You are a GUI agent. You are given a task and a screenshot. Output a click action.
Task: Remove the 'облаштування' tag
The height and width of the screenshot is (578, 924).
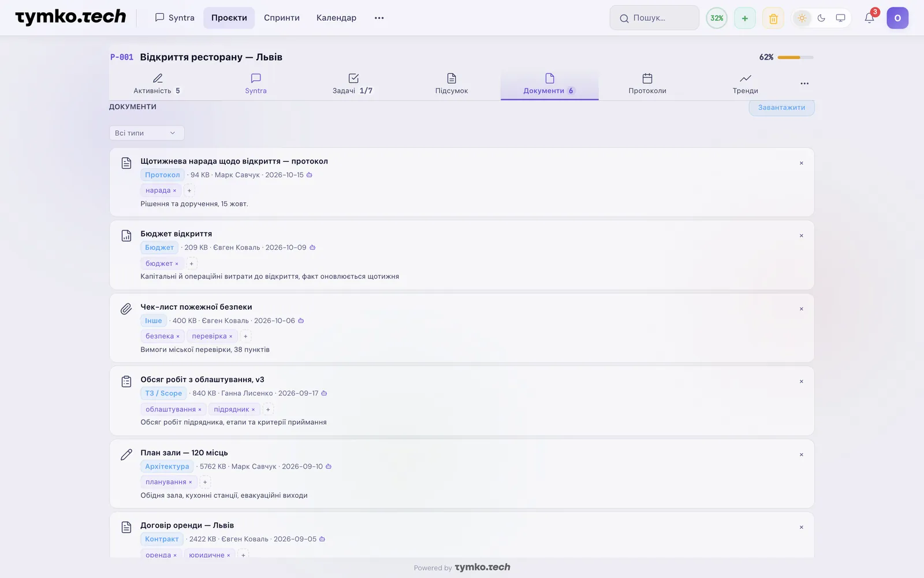[200, 409]
